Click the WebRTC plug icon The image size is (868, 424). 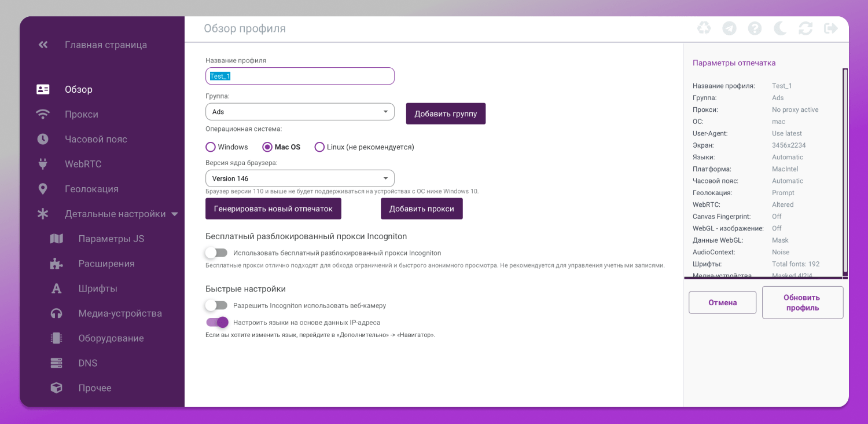pos(43,164)
